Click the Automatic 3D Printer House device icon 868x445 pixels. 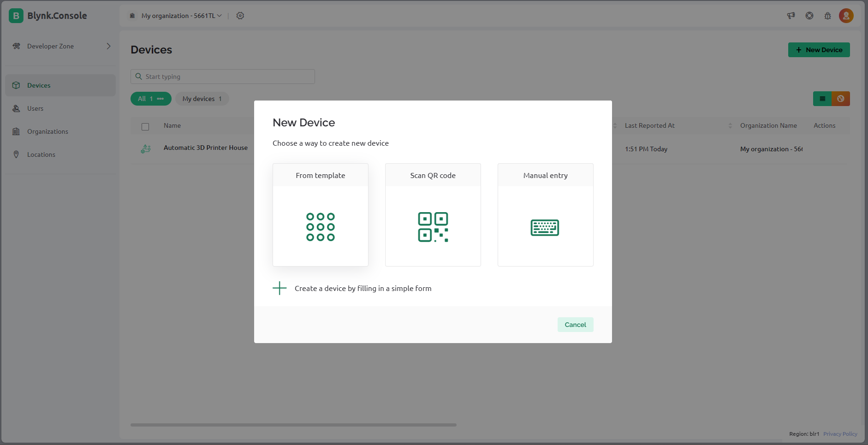[146, 148]
